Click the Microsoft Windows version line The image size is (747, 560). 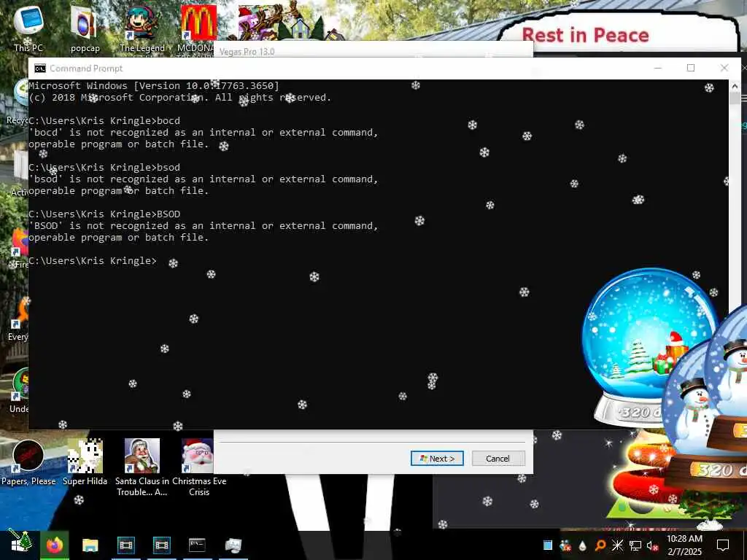coord(154,86)
